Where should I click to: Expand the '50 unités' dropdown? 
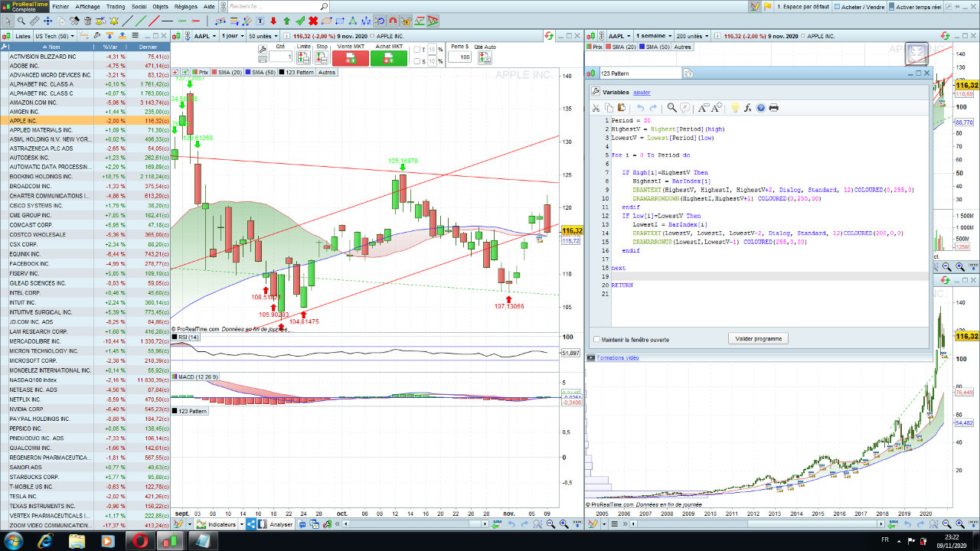coord(263,36)
